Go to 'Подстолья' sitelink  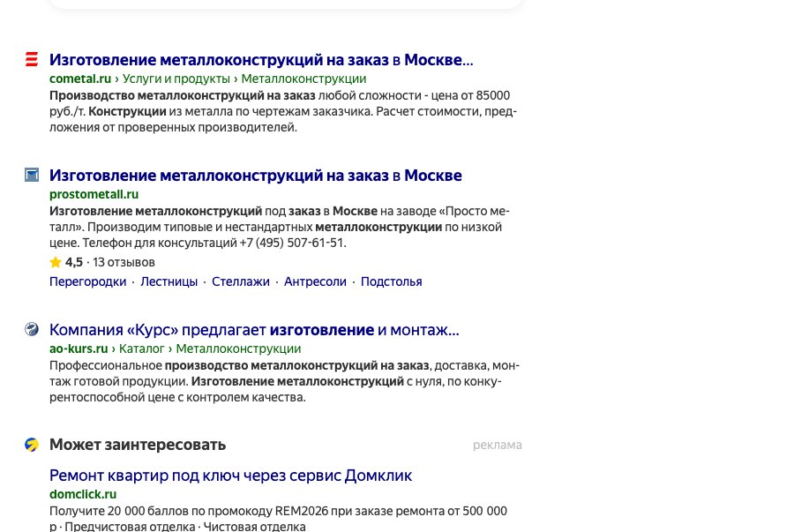(x=391, y=281)
